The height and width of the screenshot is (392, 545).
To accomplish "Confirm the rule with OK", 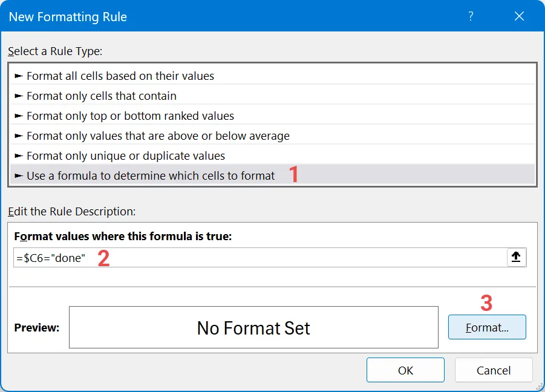I will [x=405, y=370].
